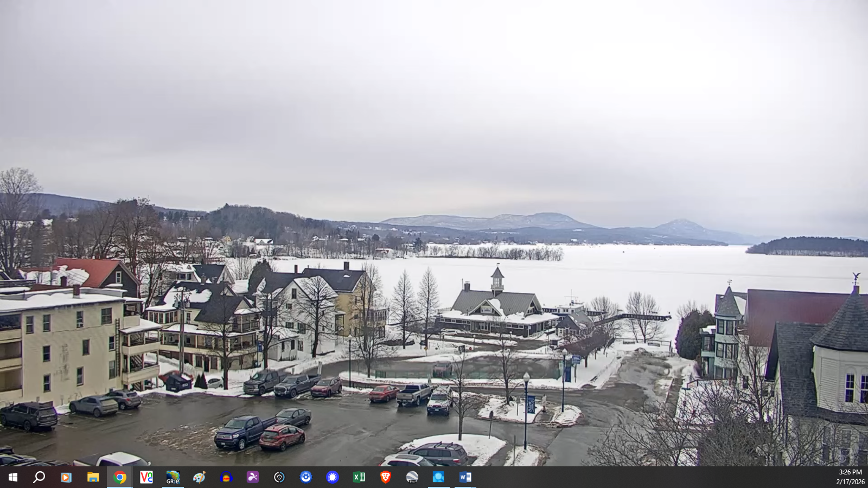Open Microsoft Excel from taskbar
The image size is (868, 488).
[x=359, y=477]
